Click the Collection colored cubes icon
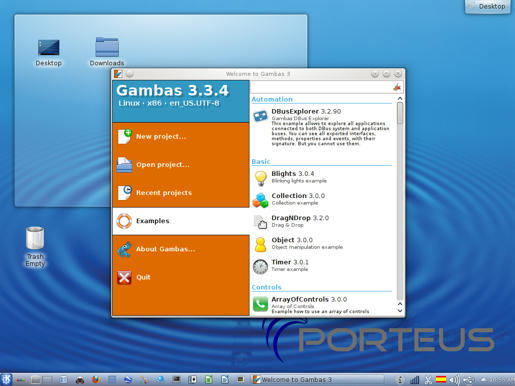 coord(260,200)
